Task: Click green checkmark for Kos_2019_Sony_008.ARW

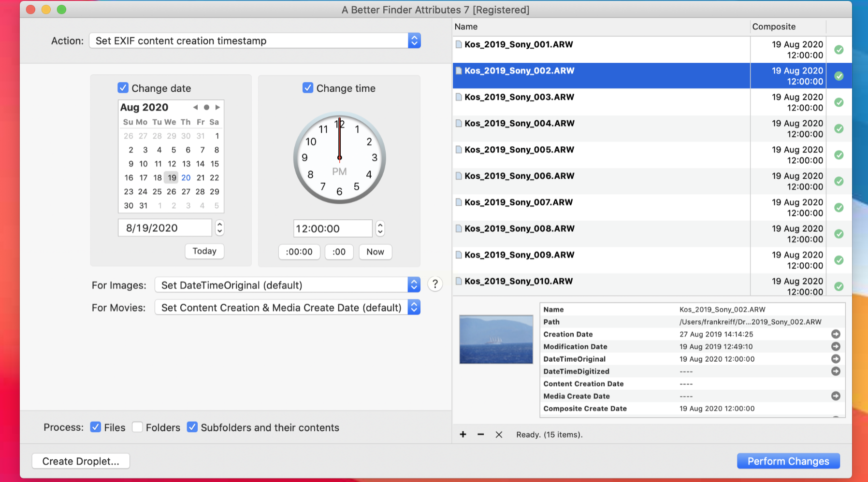Action: point(839,234)
